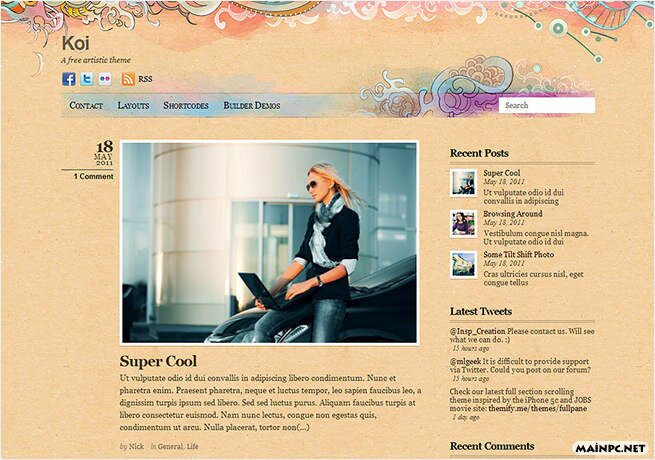The width and height of the screenshot is (655, 460).
Task: Open the Builder Demos menu item
Action: (252, 105)
